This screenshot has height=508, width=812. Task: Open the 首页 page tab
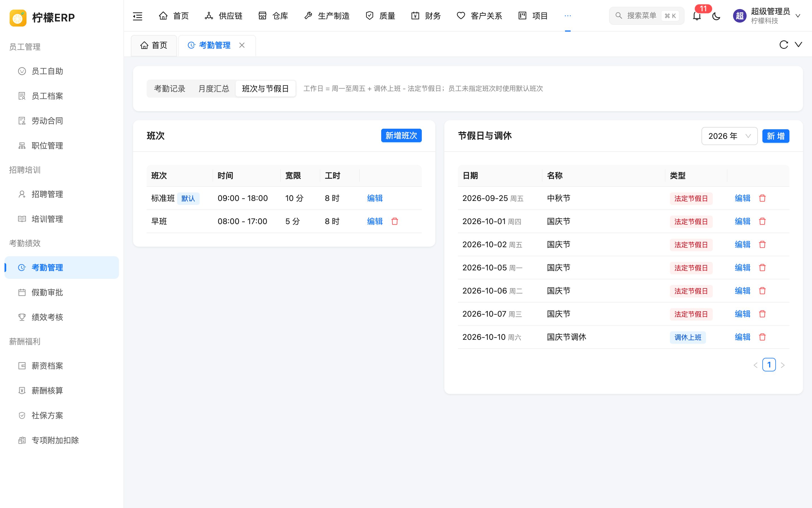tap(154, 45)
